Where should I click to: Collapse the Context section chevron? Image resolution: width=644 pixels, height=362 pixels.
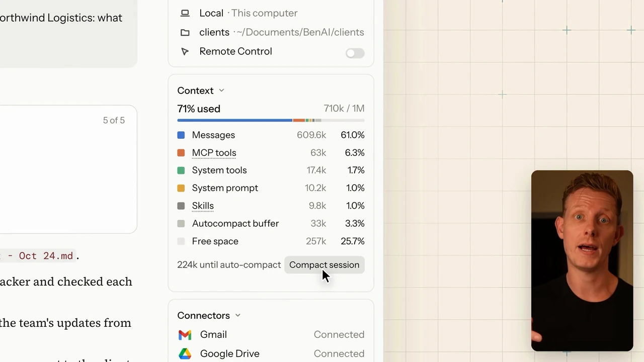[221, 90]
